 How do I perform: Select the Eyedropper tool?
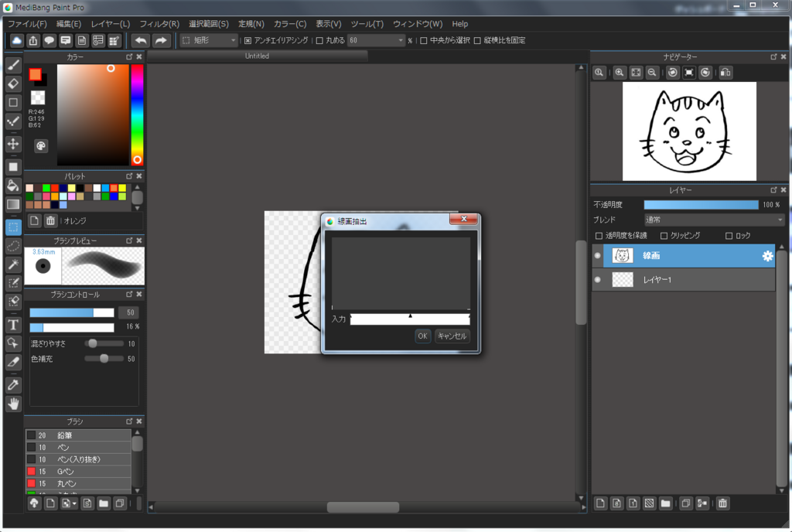coord(13,385)
